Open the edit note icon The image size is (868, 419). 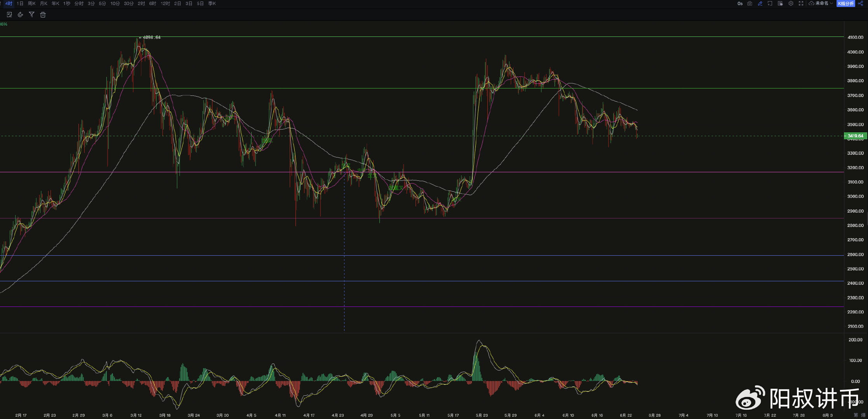pyautogui.click(x=9, y=15)
